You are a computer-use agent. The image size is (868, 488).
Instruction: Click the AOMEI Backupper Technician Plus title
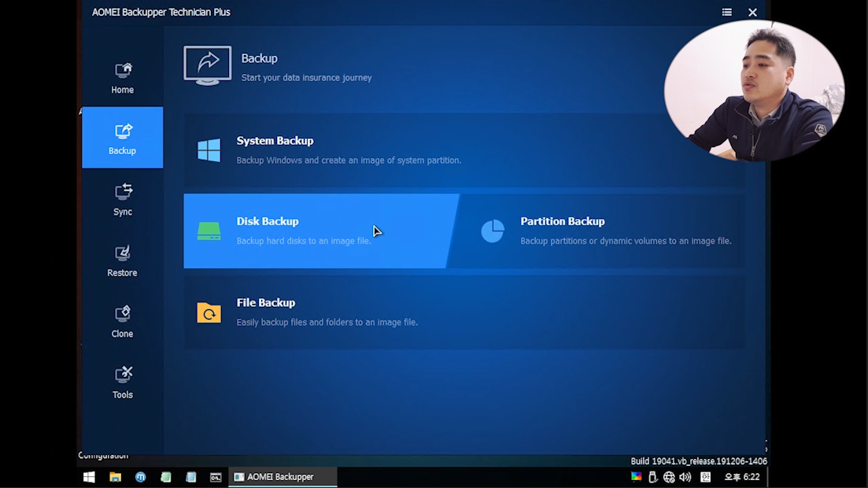point(161,12)
